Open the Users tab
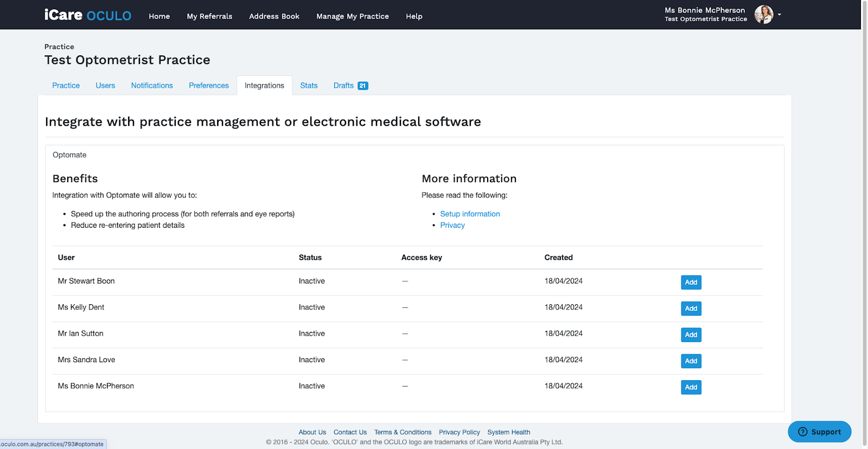 105,86
